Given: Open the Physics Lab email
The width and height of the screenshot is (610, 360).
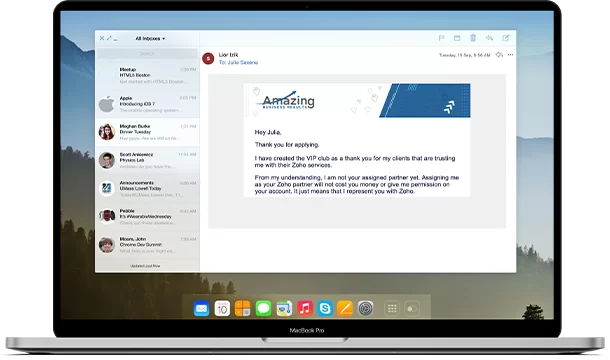Looking at the screenshot, I should [x=147, y=160].
